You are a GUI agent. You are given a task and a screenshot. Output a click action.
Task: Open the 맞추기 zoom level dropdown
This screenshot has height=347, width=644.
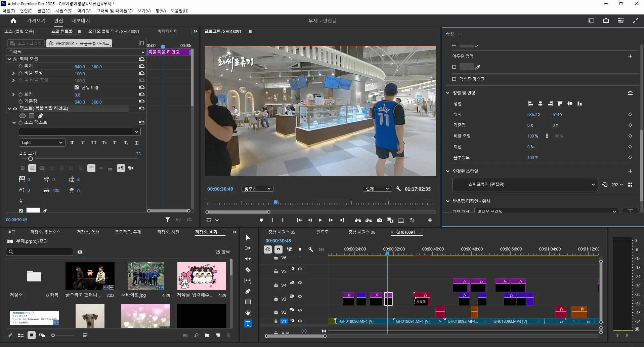258,189
